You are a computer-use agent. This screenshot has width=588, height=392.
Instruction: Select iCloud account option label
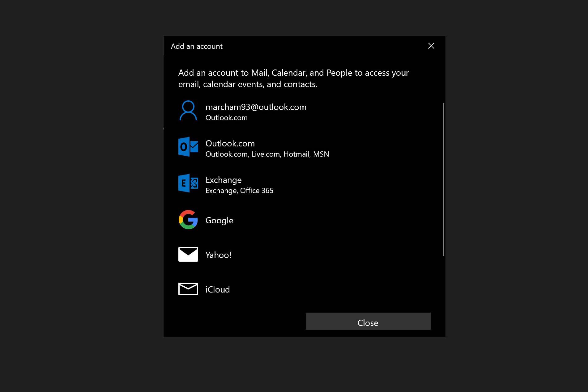[x=218, y=290]
